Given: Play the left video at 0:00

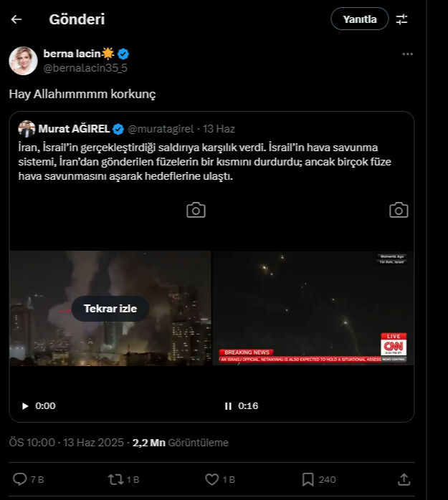Looking at the screenshot, I should coord(25,406).
